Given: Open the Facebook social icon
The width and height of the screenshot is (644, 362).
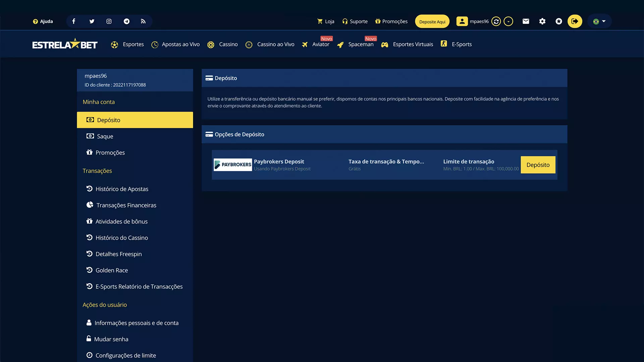Looking at the screenshot, I should tap(74, 21).
